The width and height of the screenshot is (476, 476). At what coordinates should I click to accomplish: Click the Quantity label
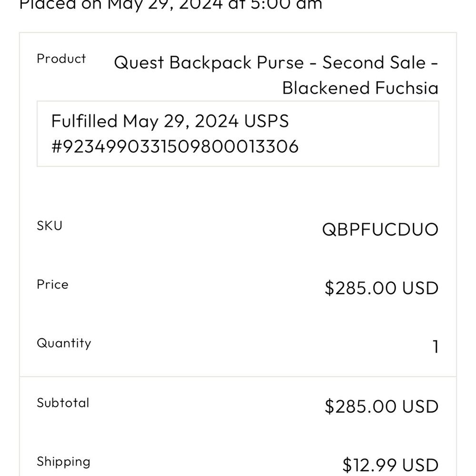click(x=64, y=343)
